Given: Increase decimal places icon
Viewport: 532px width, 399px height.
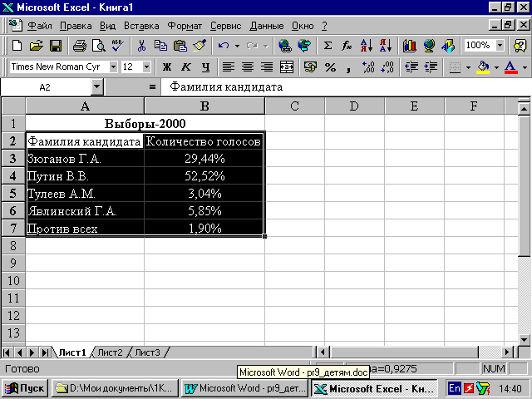Looking at the screenshot, I should [368, 66].
